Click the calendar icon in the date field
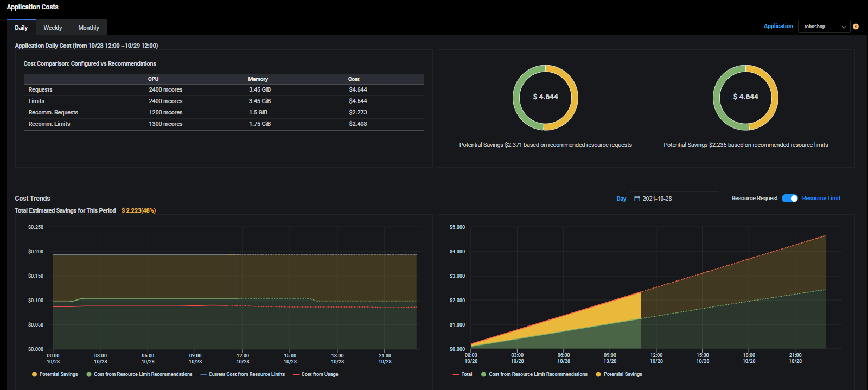The width and height of the screenshot is (868, 390). coord(637,199)
